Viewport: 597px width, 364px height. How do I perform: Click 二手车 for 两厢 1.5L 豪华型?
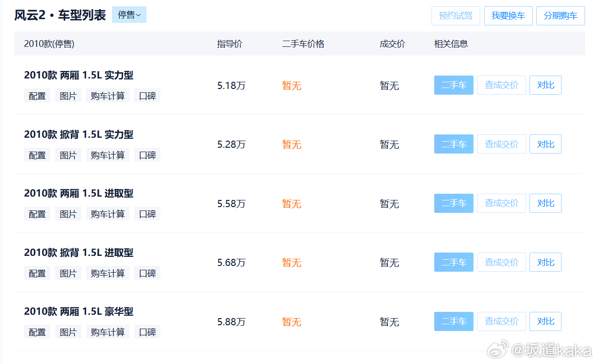pos(454,321)
